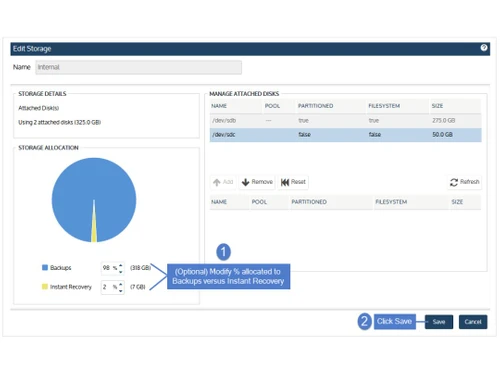Click the yellow Instant Recovery legend swatch
Viewport: 500px width, 375px height.
tap(45, 286)
